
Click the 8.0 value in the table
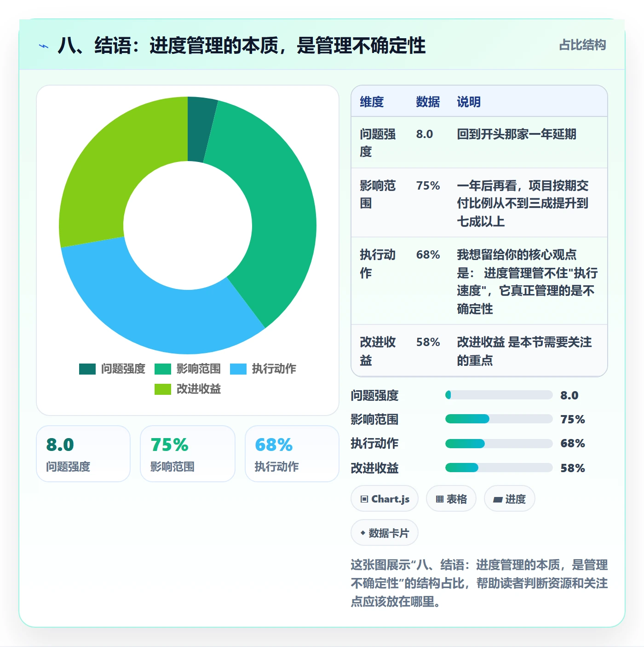[x=425, y=134]
